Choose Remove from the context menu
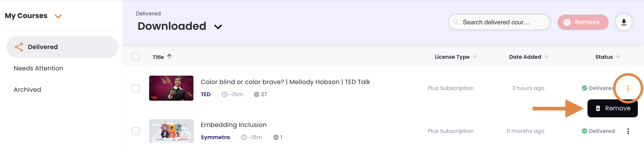 coord(612,108)
